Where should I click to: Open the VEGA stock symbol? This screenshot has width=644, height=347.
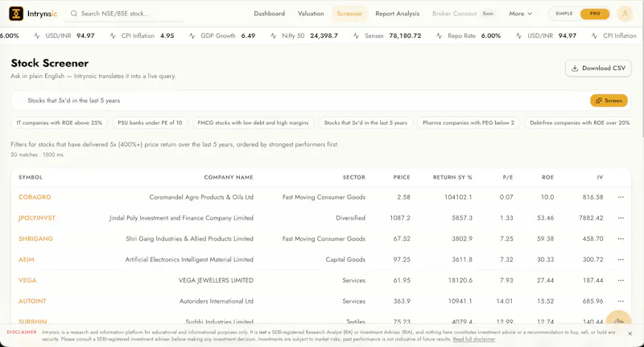click(27, 280)
